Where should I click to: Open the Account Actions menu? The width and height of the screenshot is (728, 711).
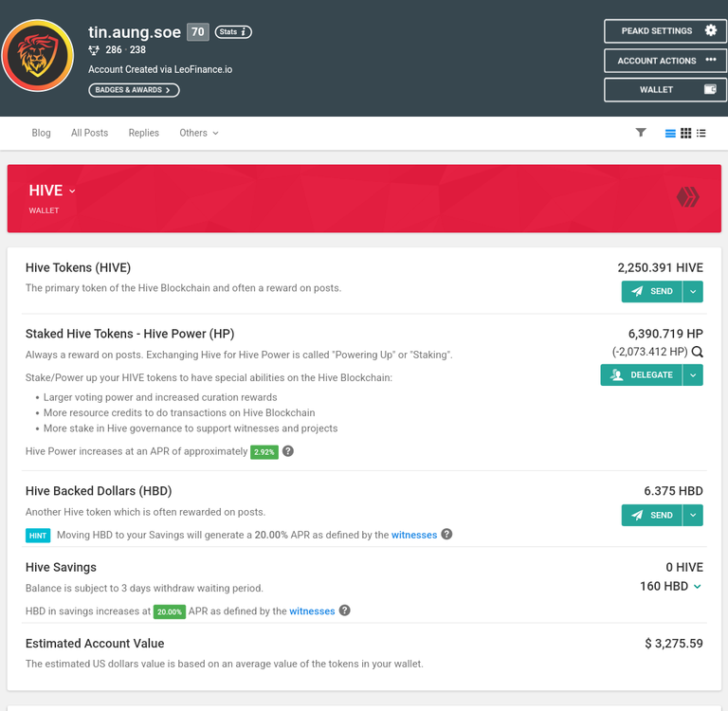point(664,61)
